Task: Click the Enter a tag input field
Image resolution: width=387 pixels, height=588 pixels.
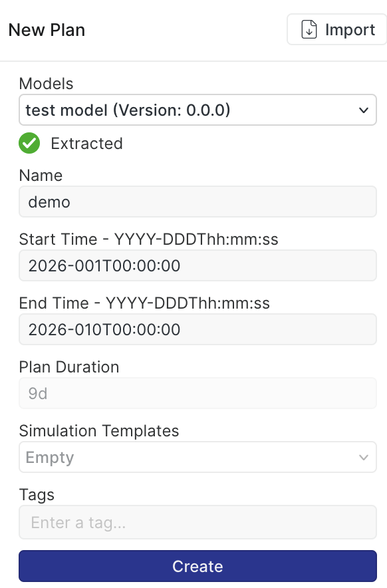Action: (x=197, y=523)
